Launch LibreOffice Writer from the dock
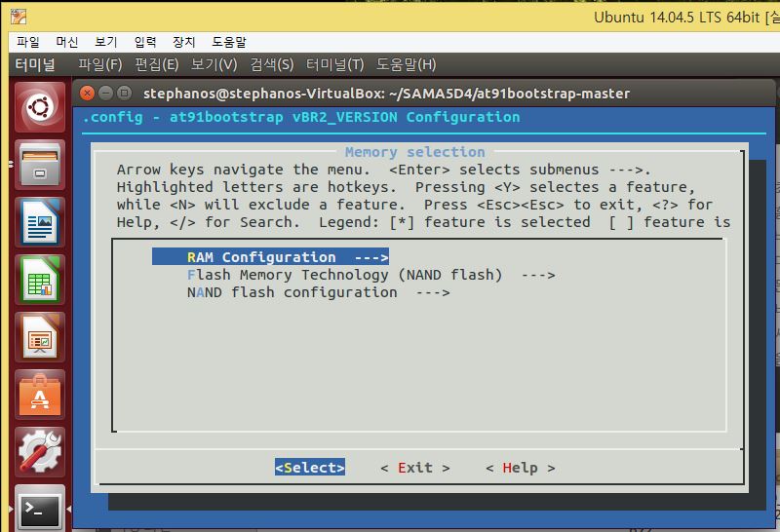This screenshot has width=780, height=532. point(40,221)
